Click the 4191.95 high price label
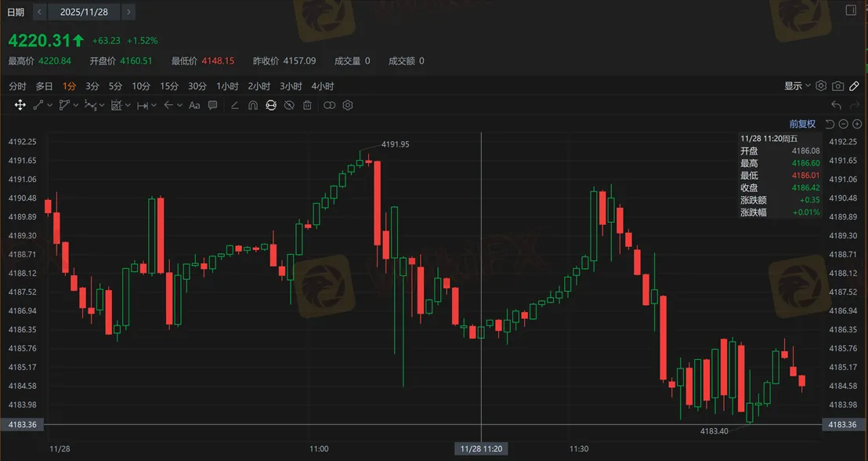The image size is (868, 461). click(x=396, y=144)
